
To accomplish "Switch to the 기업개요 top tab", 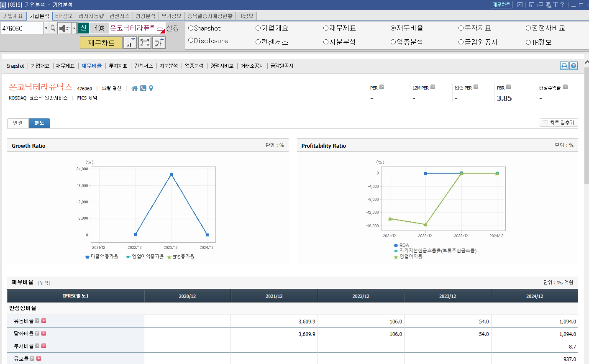I will pyautogui.click(x=13, y=16).
